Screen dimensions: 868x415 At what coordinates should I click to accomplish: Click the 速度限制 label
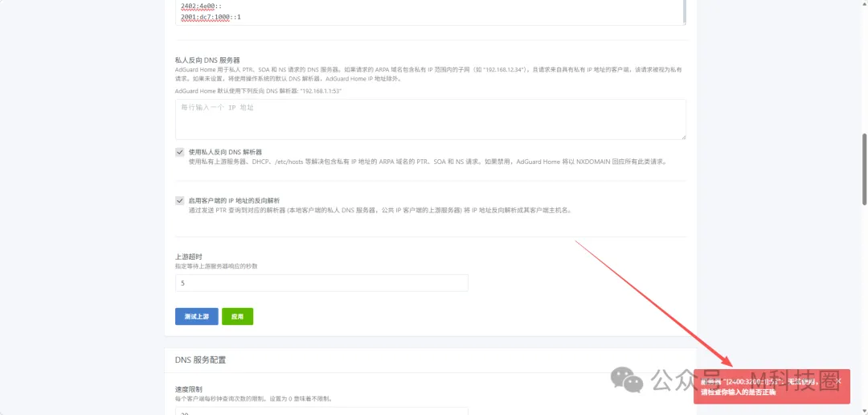pyautogui.click(x=187, y=389)
